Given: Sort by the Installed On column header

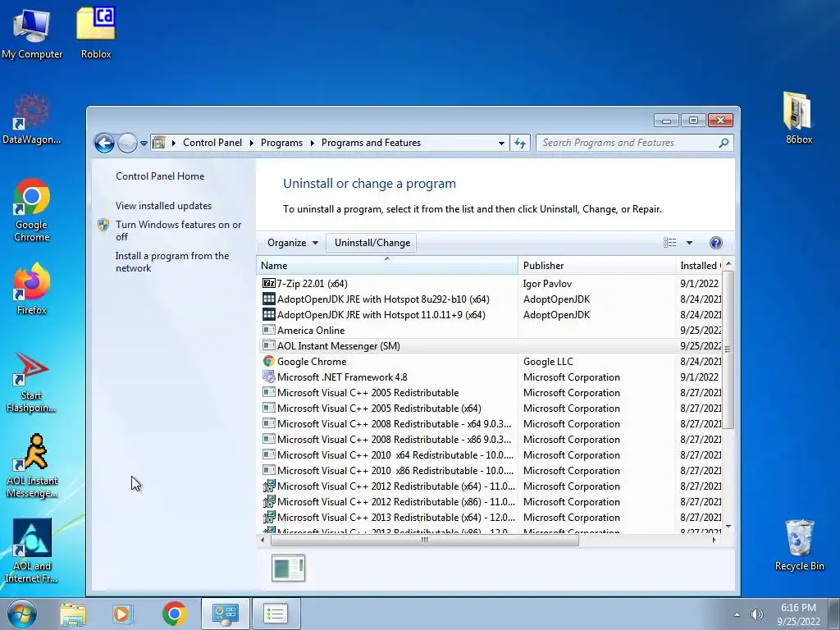Looking at the screenshot, I should 699,266.
